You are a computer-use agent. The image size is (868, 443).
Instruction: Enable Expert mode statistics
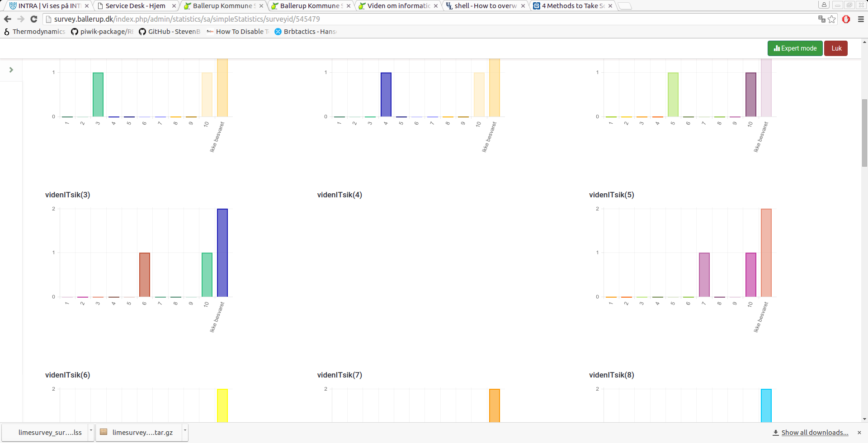point(795,48)
